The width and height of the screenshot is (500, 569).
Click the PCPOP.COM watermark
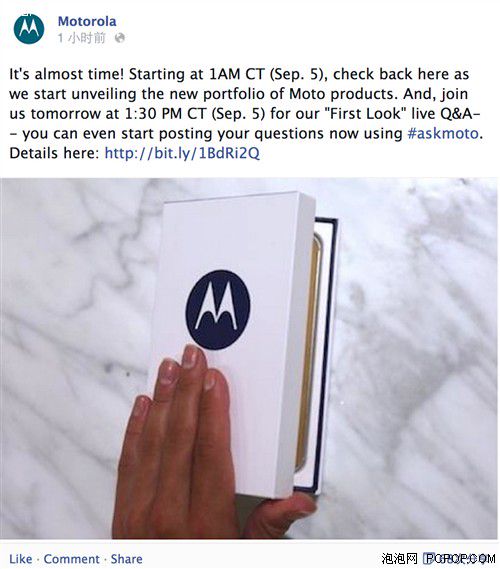pyautogui.click(x=460, y=559)
